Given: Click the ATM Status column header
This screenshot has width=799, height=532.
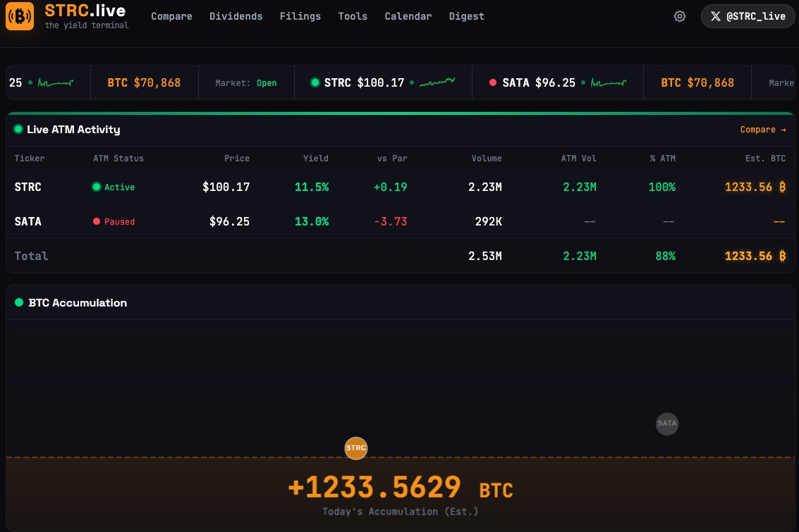Looking at the screenshot, I should coord(118,159).
